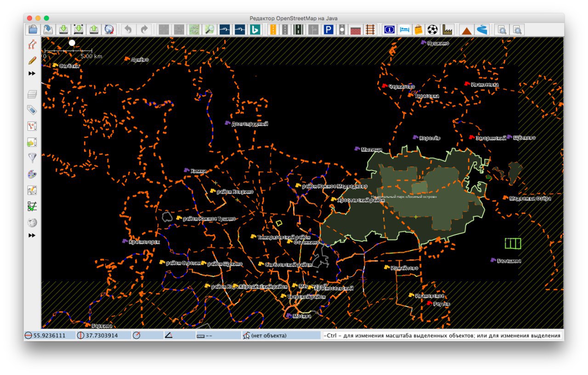
Task: Click the WMS/TMS imagery icon
Action: (x=194, y=30)
